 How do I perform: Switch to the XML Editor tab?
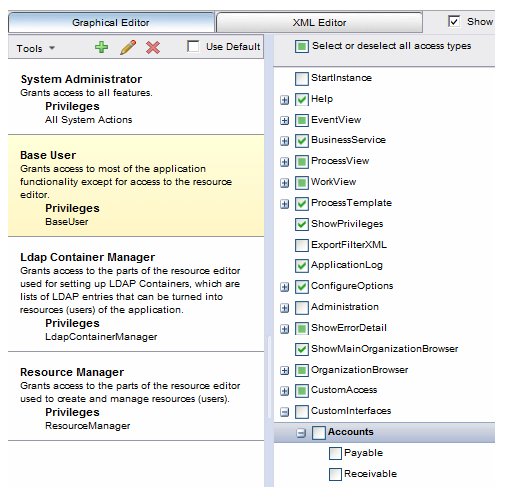(319, 22)
